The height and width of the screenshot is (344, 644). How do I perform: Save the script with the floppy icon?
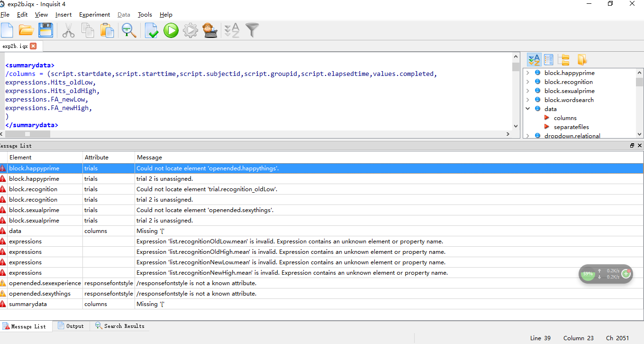pos(45,30)
